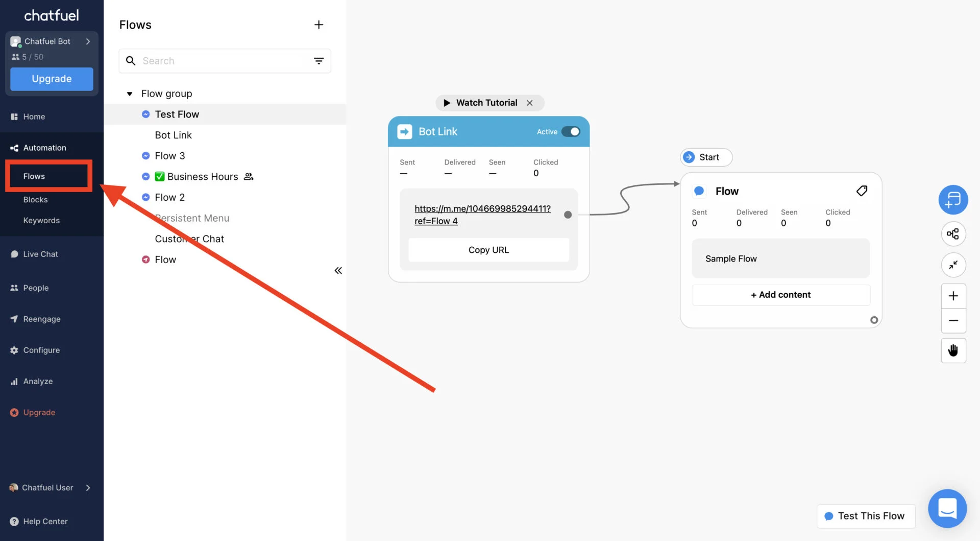Click the m.me bot link URL

click(482, 215)
